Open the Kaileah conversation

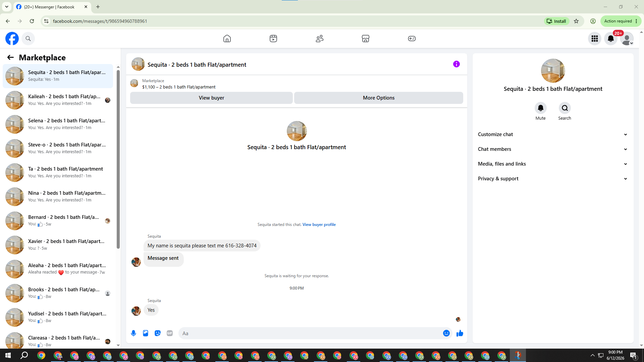[58, 100]
